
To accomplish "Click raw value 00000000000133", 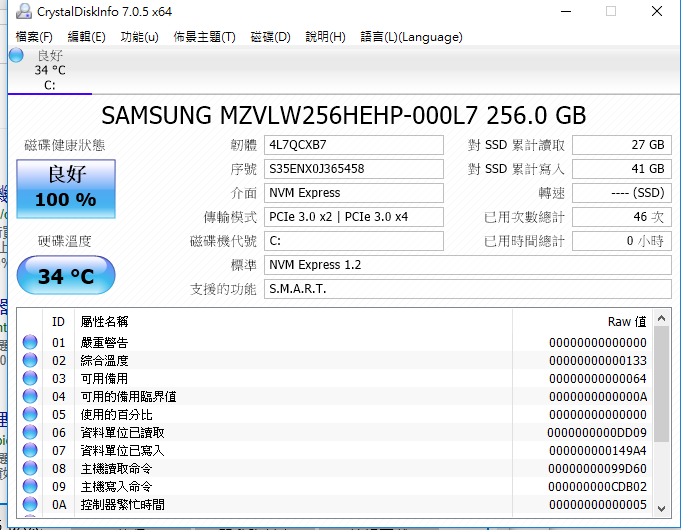I will (x=598, y=361).
